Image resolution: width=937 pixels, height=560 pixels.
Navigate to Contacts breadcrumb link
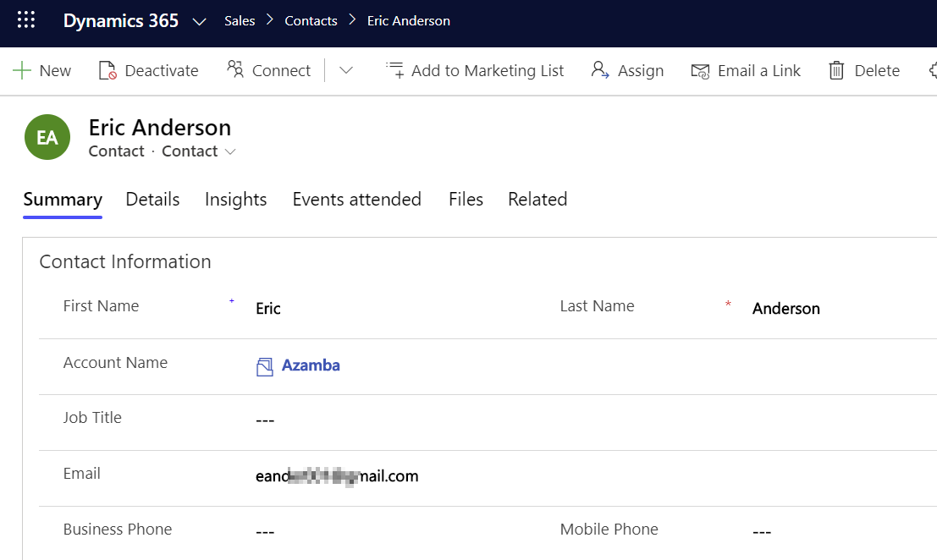click(x=311, y=21)
